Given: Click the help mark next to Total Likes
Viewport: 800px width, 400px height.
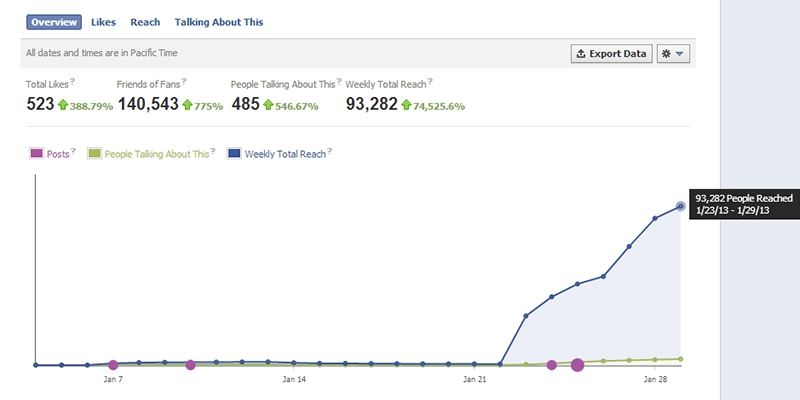Looking at the screenshot, I should coord(72,81).
